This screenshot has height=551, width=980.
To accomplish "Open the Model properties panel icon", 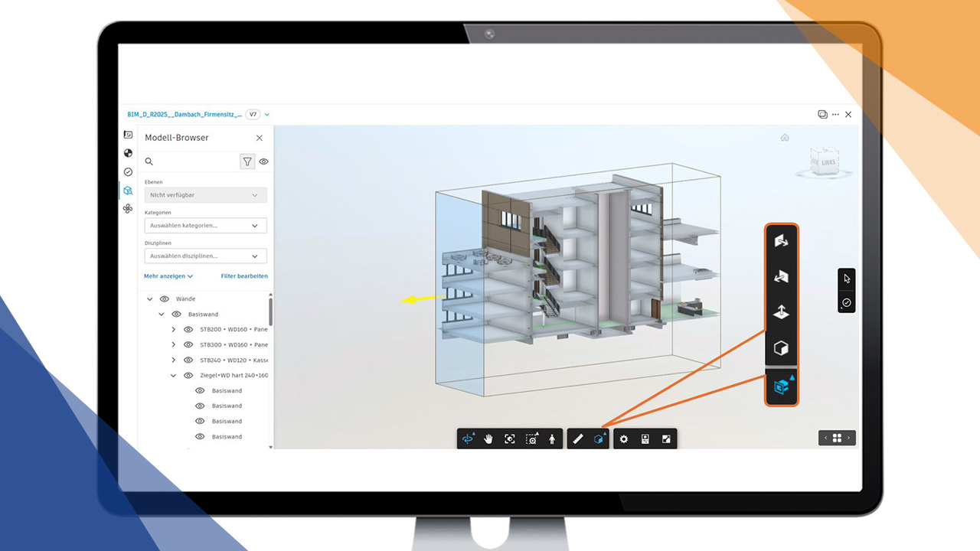I will [645, 439].
